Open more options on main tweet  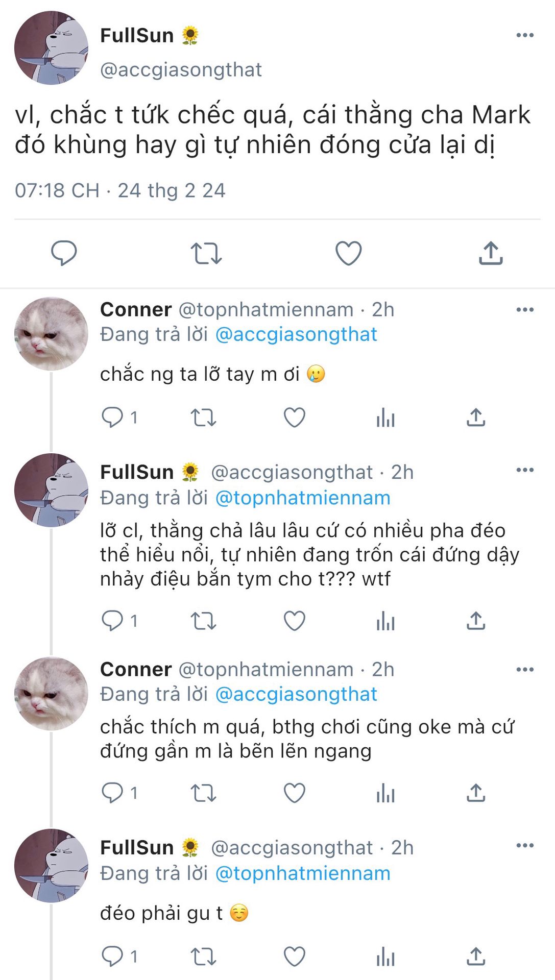point(525,35)
